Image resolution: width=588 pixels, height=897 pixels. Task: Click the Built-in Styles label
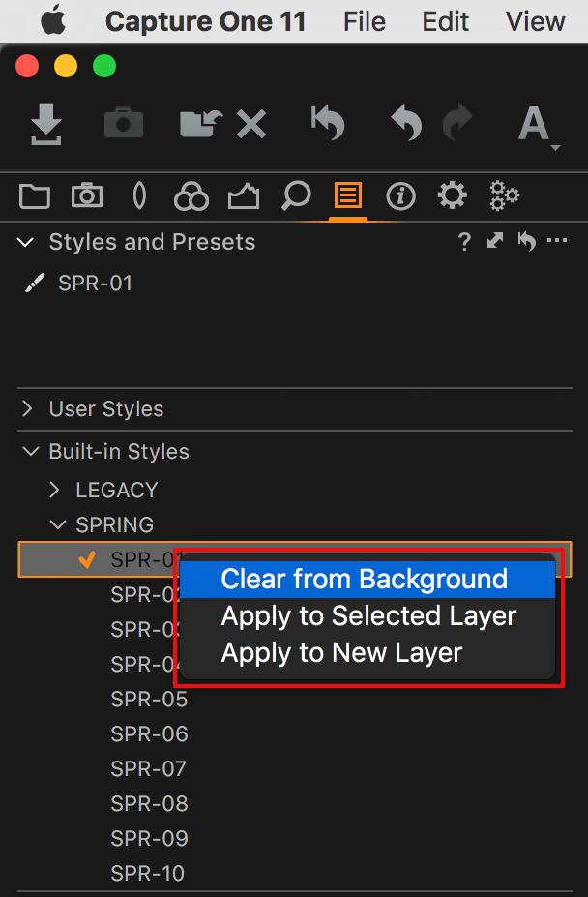point(119,451)
